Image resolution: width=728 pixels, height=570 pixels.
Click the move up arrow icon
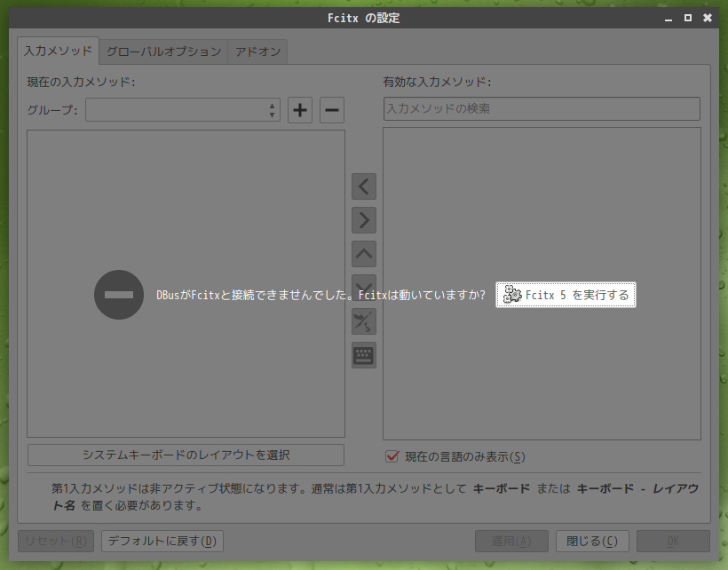364,254
